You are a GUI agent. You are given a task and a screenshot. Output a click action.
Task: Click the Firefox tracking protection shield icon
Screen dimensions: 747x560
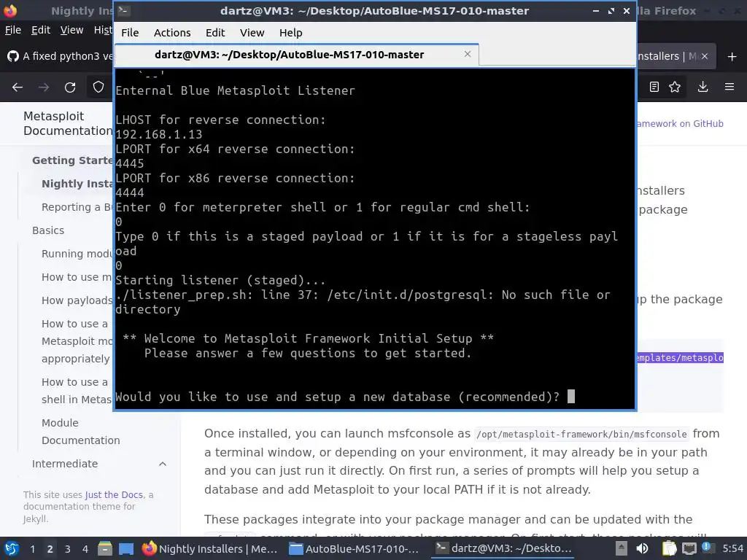point(98,87)
